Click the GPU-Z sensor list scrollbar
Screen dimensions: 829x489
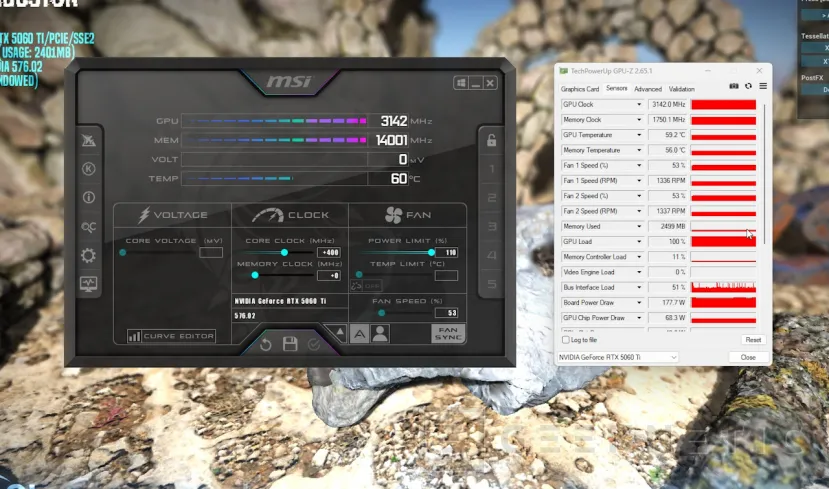764,174
